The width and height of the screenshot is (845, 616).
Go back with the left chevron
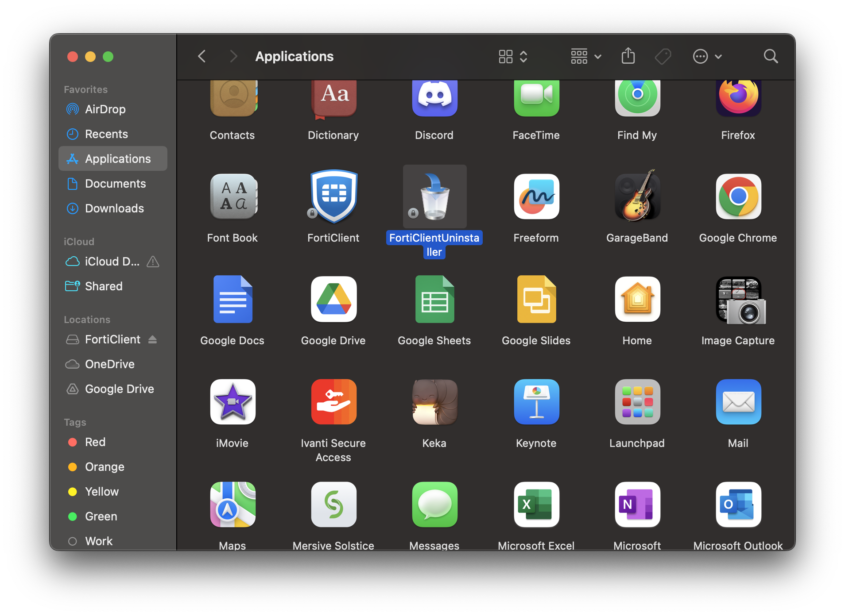point(202,57)
